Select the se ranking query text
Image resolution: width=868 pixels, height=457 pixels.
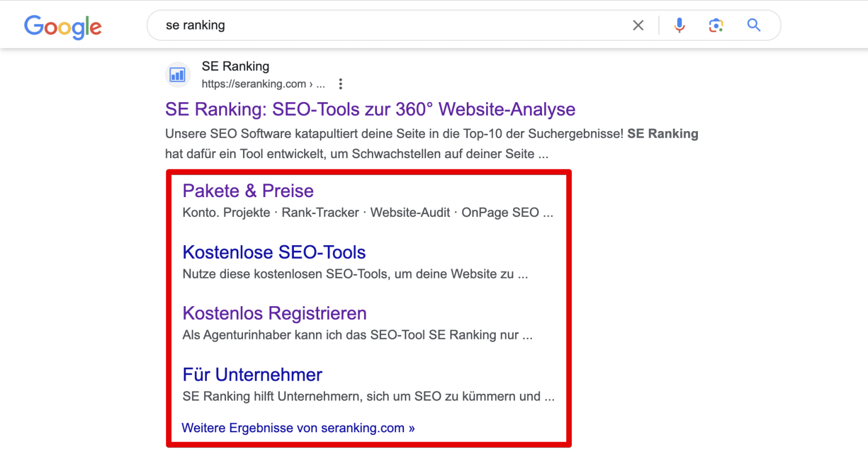tap(196, 25)
